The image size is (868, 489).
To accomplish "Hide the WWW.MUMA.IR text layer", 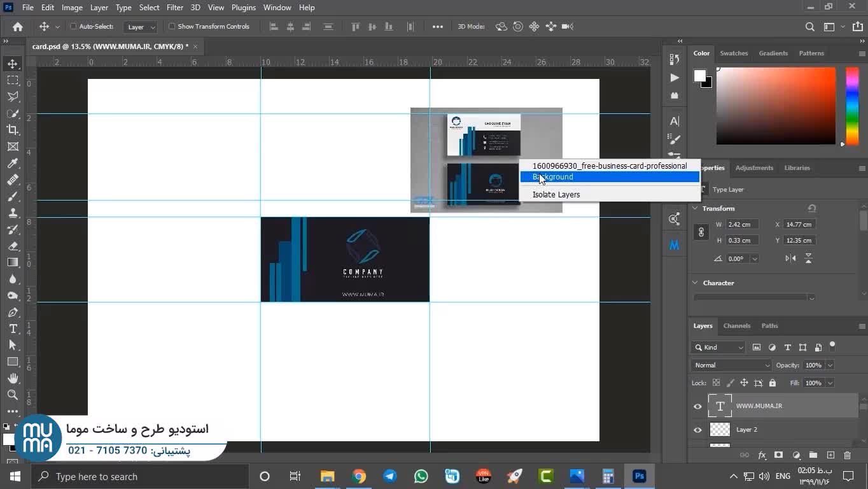I will [697, 406].
